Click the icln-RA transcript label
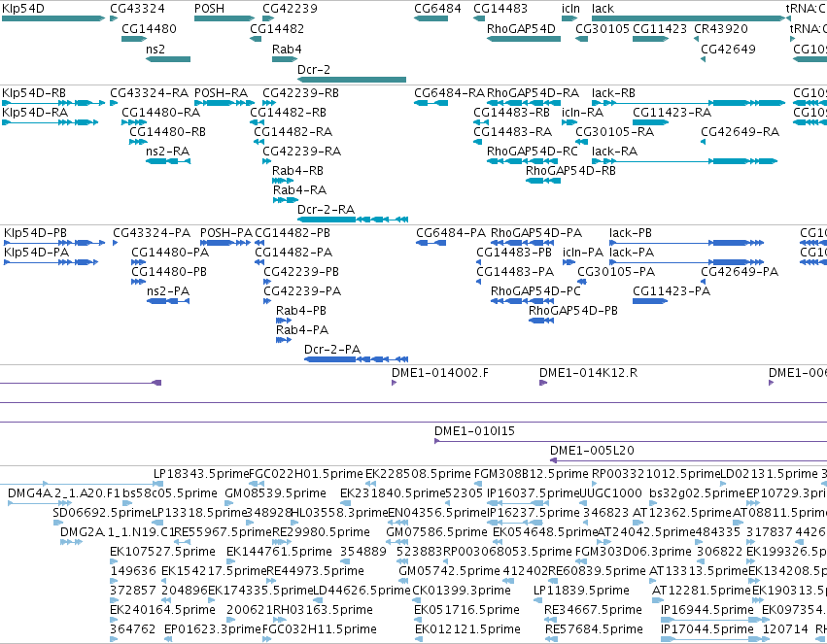827x644 pixels. click(583, 113)
